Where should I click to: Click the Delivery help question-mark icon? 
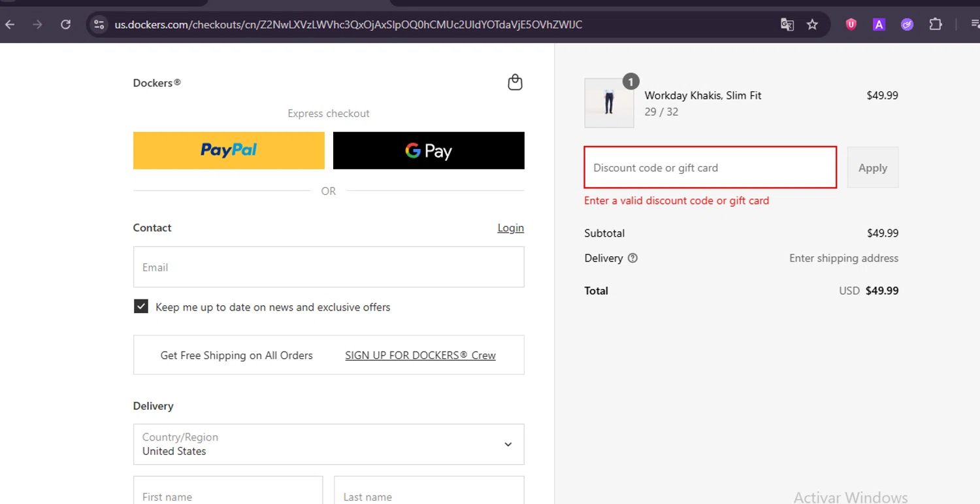pos(632,258)
